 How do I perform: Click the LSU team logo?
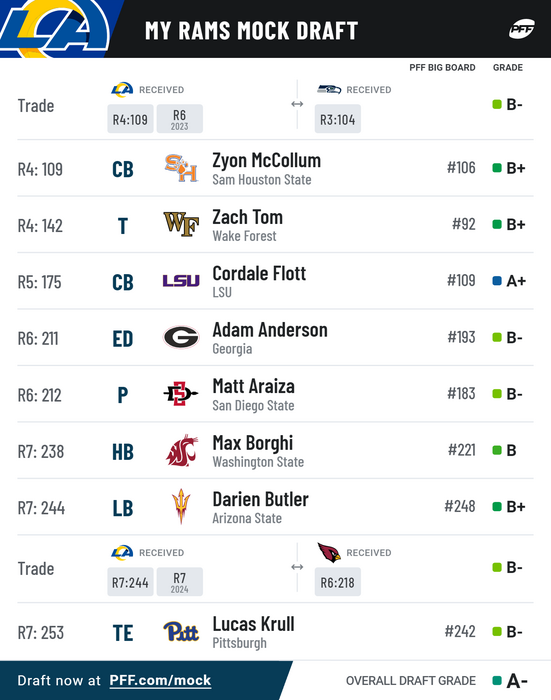click(181, 280)
